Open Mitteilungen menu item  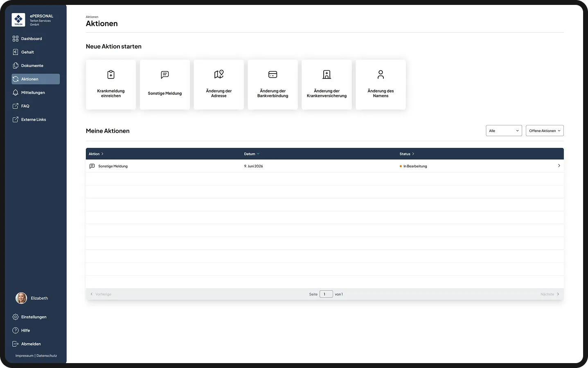tap(36, 92)
